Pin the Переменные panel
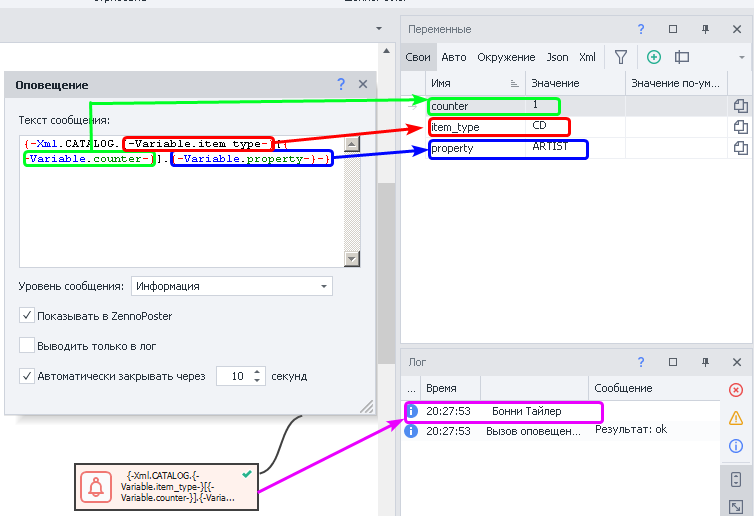The width and height of the screenshot is (754, 516). [705, 30]
